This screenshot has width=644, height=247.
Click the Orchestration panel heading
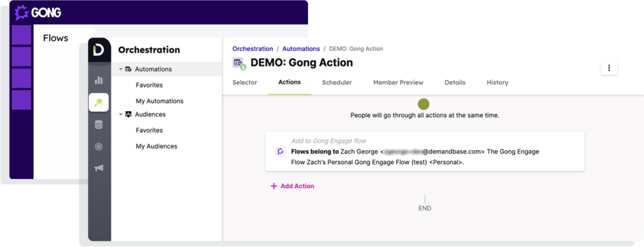pyautogui.click(x=149, y=50)
